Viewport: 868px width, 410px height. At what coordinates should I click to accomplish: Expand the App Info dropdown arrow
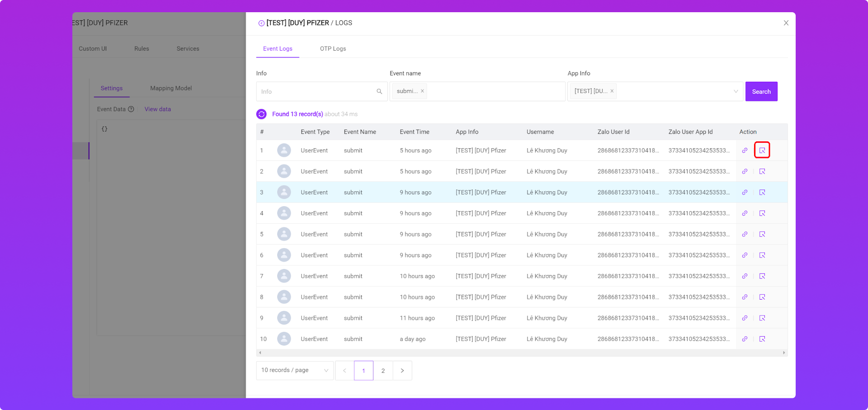pyautogui.click(x=736, y=91)
